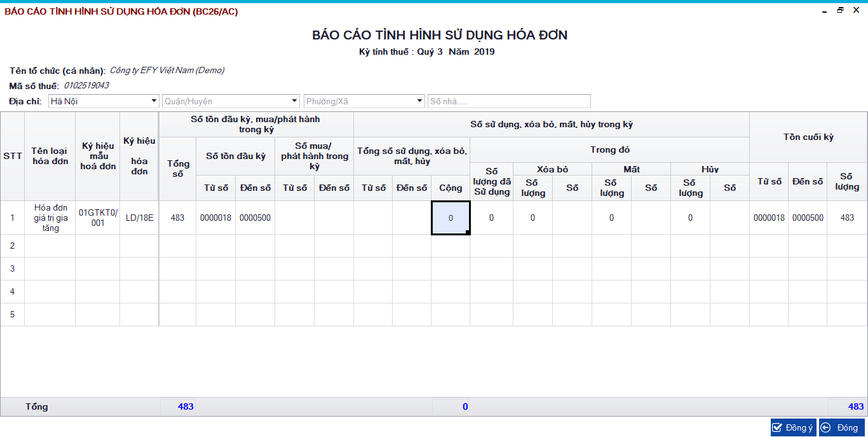Click the Kỳ tính thuế Quý 3 Năm 2019 text

pyautogui.click(x=427, y=52)
